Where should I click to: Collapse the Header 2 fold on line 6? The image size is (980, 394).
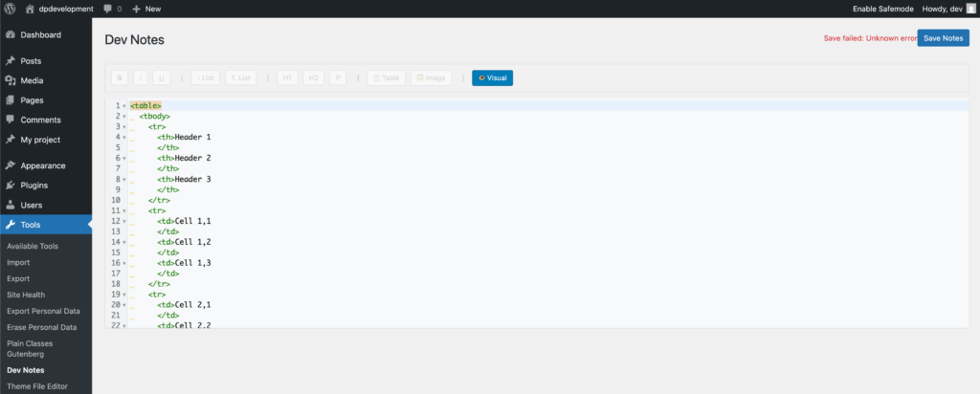coord(124,159)
